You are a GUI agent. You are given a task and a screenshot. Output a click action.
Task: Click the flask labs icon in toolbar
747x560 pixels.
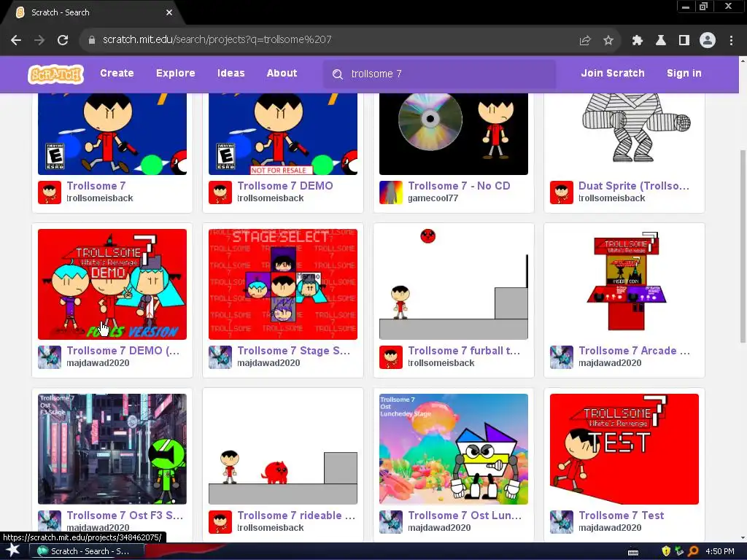coord(661,41)
